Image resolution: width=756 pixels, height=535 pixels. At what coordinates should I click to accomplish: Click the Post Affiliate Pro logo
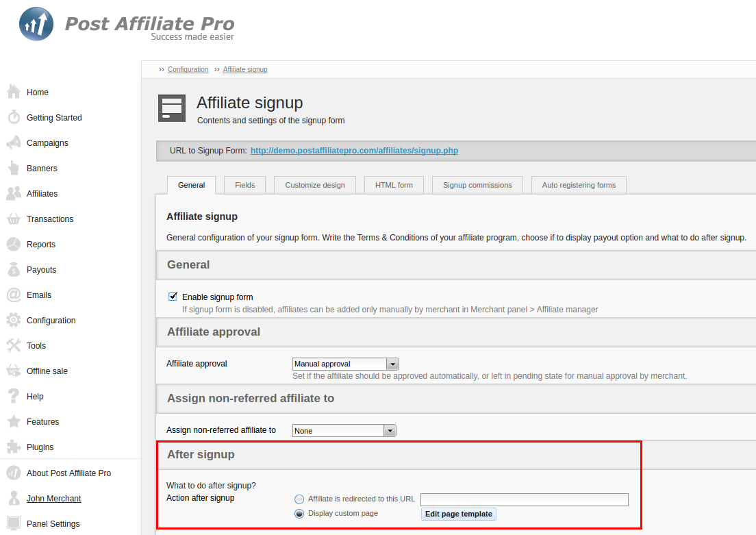pos(126,24)
